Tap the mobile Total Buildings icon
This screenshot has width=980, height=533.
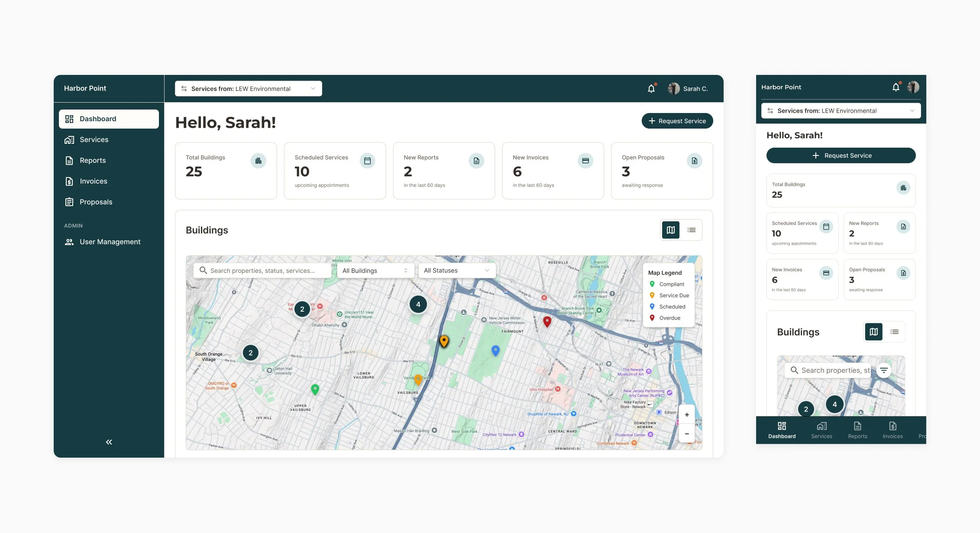coord(903,188)
